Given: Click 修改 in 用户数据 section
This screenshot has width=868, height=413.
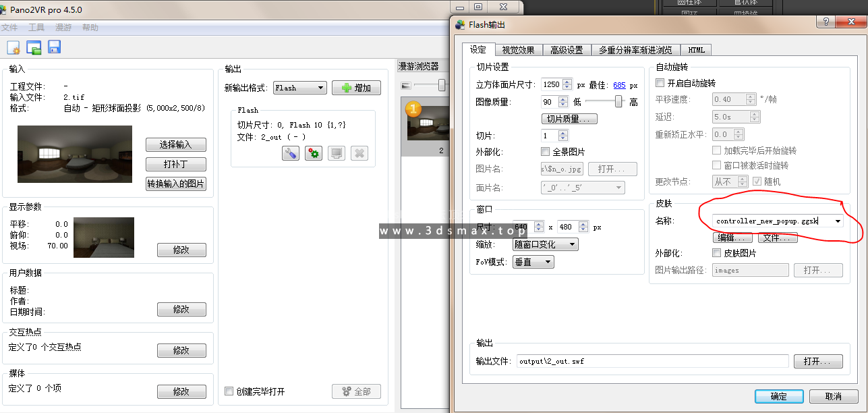Looking at the screenshot, I should [181, 309].
